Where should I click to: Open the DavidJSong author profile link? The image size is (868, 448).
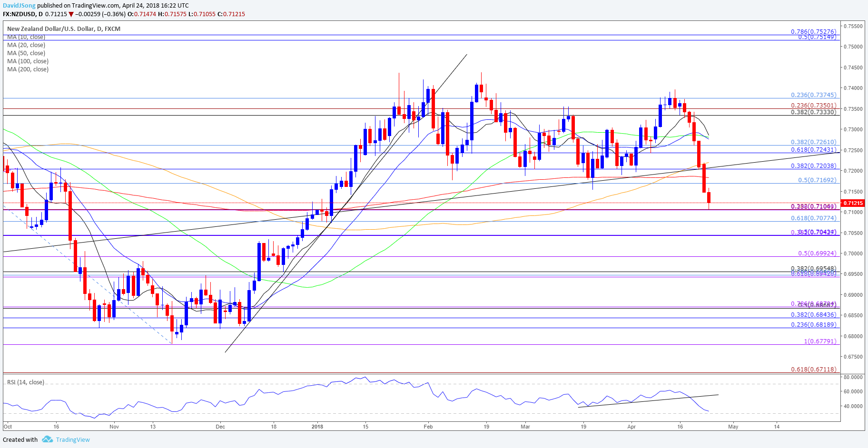tap(19, 6)
